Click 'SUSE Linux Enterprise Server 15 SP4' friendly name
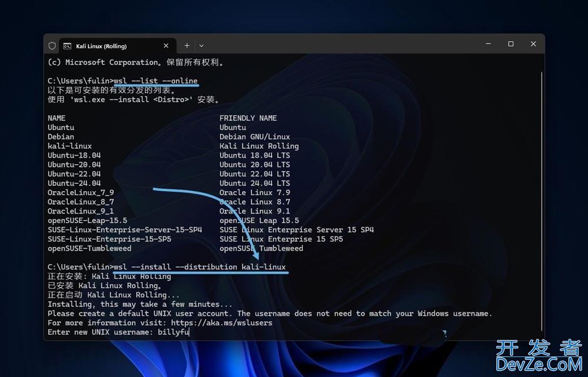The height and width of the screenshot is (377, 588). pos(296,229)
